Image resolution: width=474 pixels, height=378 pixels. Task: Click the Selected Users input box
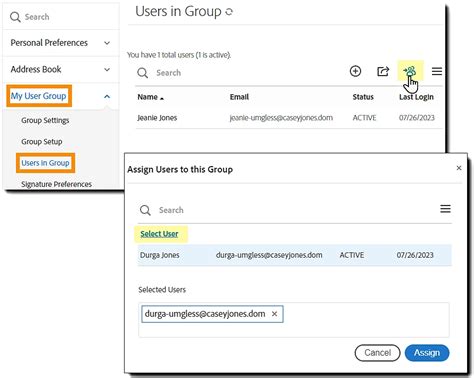(x=294, y=320)
